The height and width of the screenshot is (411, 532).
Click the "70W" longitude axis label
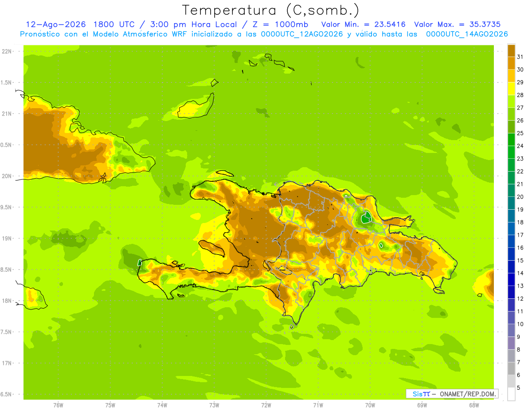click(370, 405)
